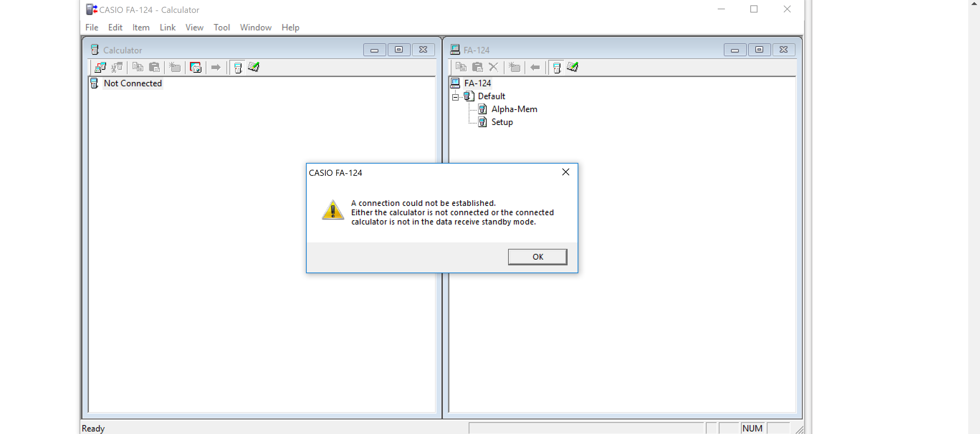Click the Paste icon in FA-124 toolbar
This screenshot has width=980, height=434.
477,67
